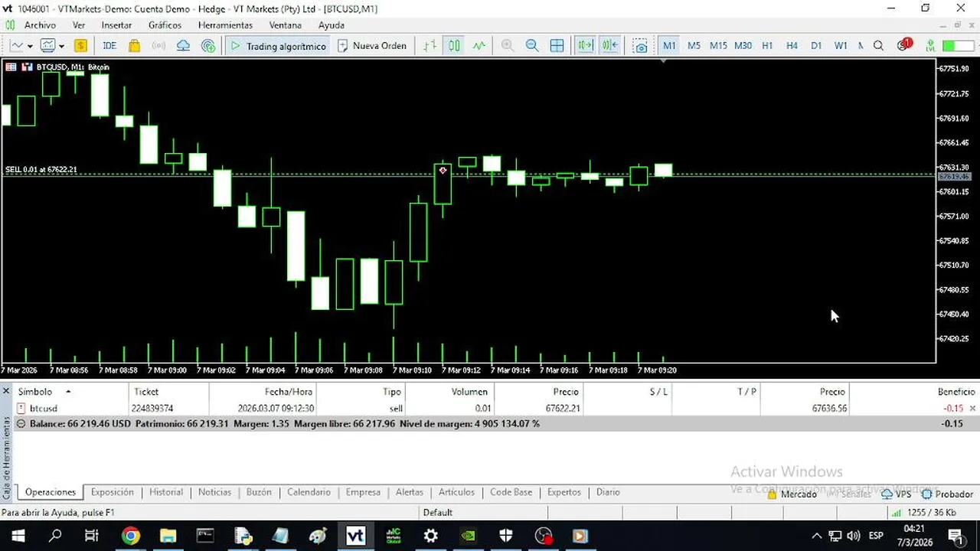Open the Ventana menu
980x551 pixels.
click(286, 25)
